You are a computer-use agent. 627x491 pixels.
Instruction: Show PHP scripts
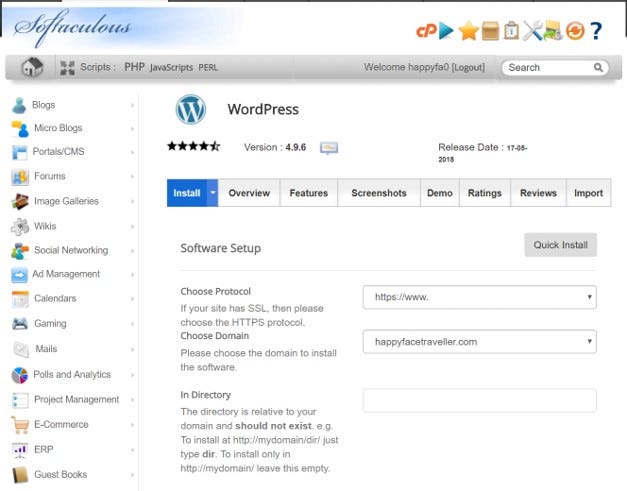coord(134,67)
